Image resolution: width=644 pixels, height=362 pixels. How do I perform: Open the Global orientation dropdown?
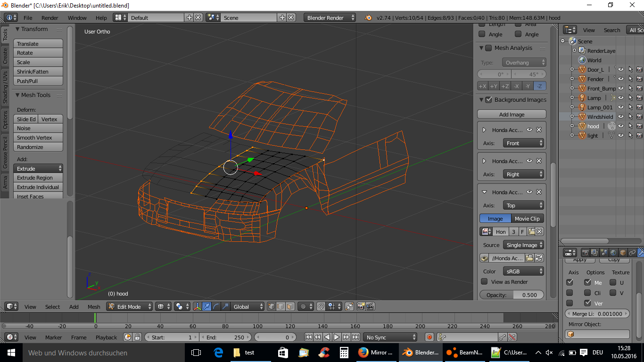[x=248, y=306]
